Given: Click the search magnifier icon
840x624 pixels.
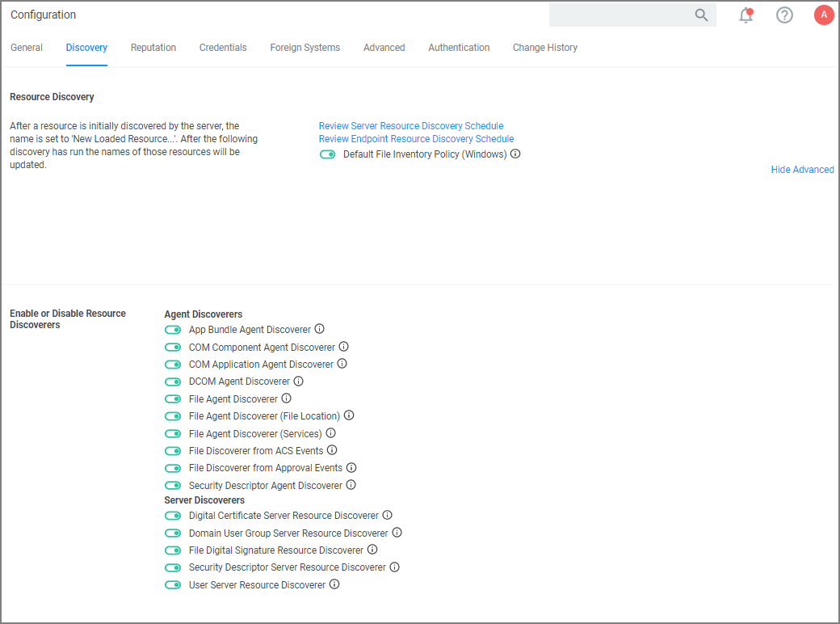Looking at the screenshot, I should coord(700,15).
